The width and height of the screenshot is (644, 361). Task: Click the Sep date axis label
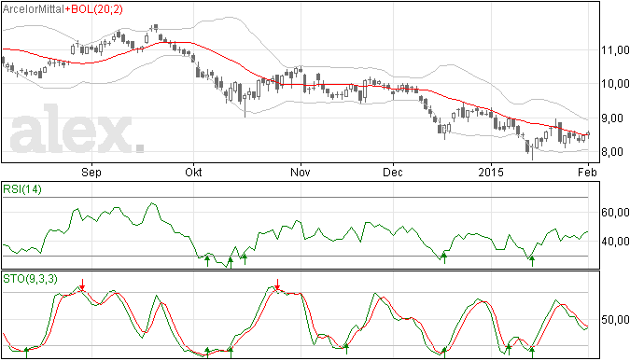(x=91, y=172)
